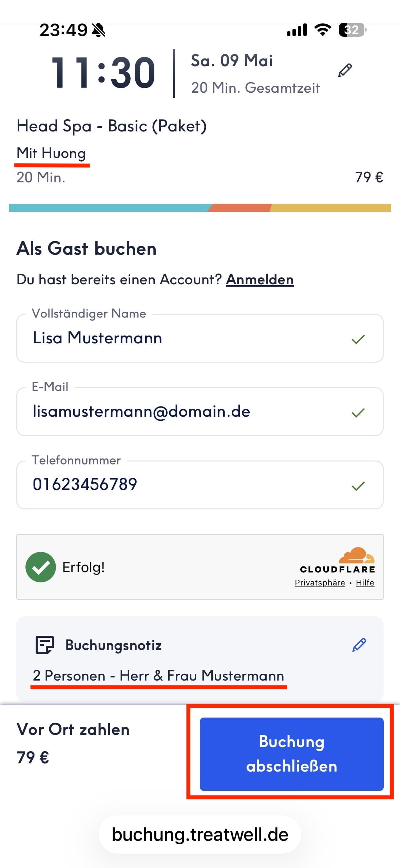
Task: Tap the name field's validation checkmark
Action: click(358, 339)
